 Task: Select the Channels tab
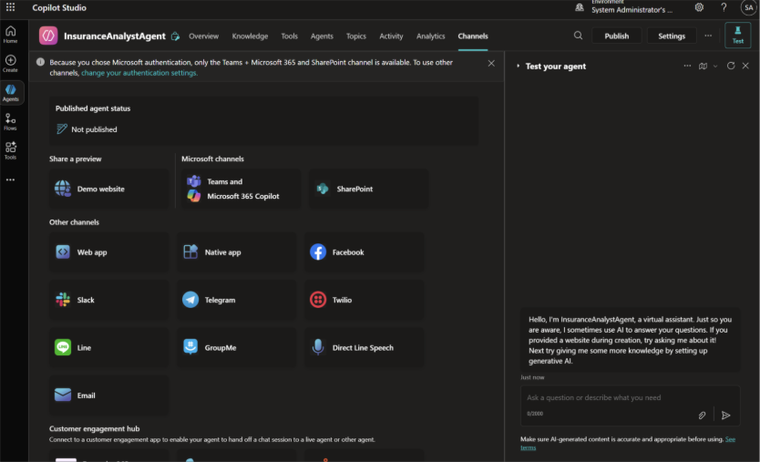473,36
